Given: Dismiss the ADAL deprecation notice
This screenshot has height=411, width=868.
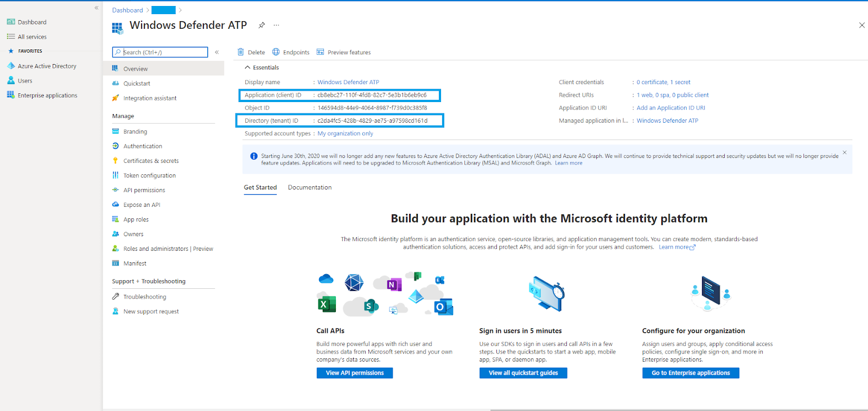Looking at the screenshot, I should [x=844, y=153].
